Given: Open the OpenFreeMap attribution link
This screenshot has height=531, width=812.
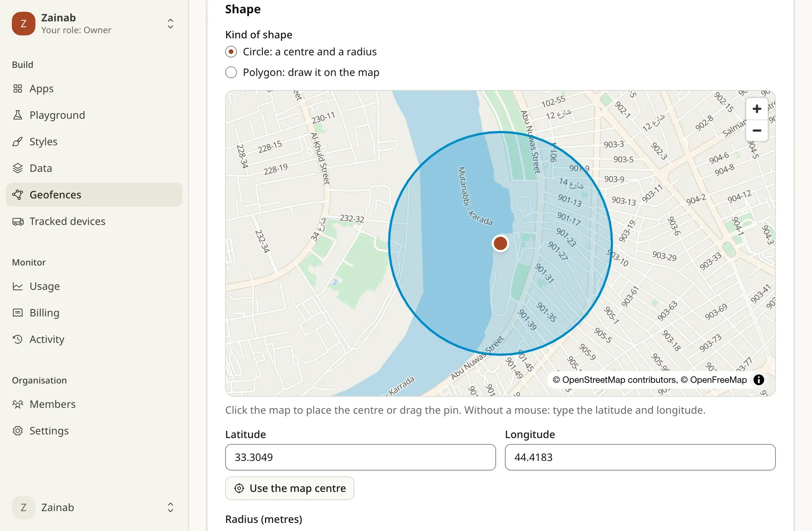Looking at the screenshot, I should point(714,380).
